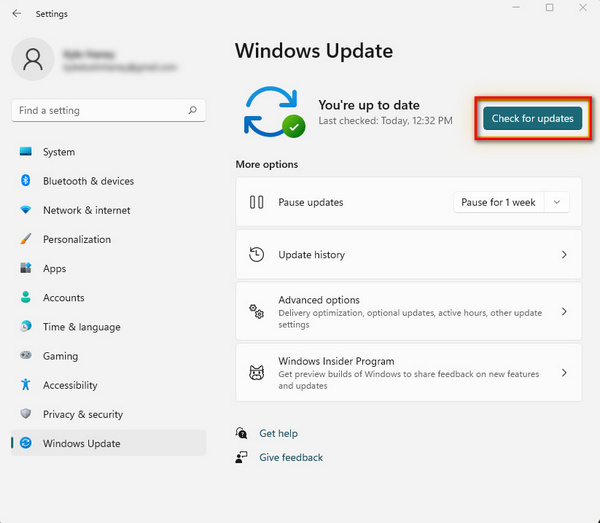
Task: Open Advanced options chevron
Action: (x=564, y=311)
